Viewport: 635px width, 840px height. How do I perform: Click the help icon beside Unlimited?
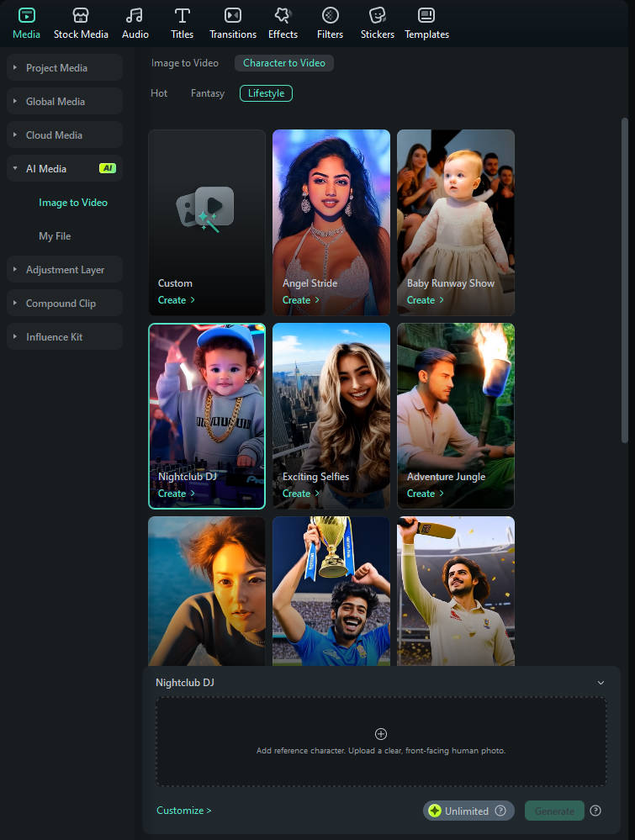500,811
